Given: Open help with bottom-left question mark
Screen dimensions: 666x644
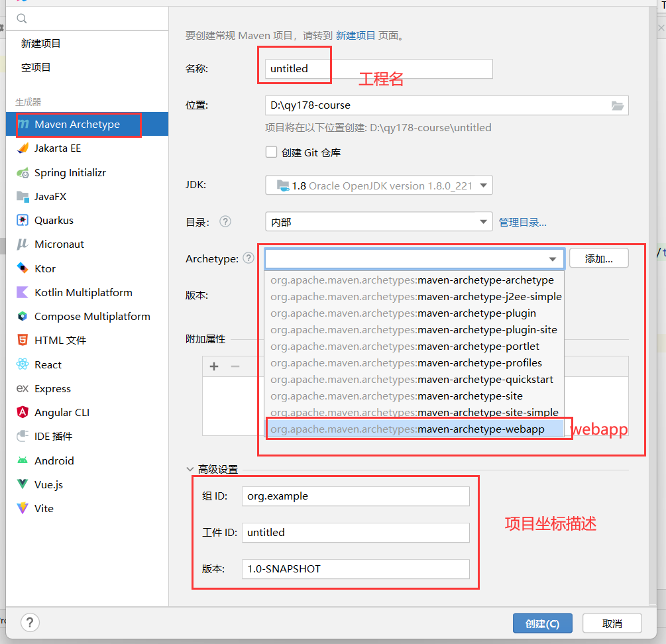Looking at the screenshot, I should 30,623.
